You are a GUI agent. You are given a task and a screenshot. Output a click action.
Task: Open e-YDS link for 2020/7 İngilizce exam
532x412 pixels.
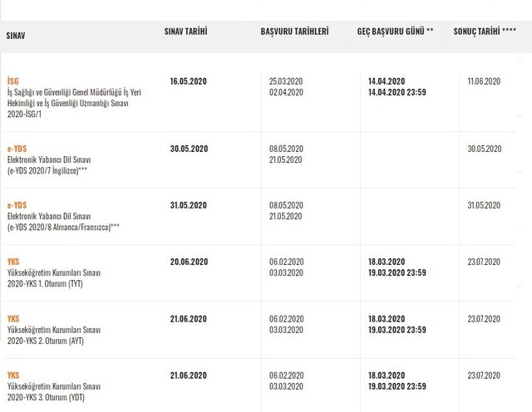point(18,148)
